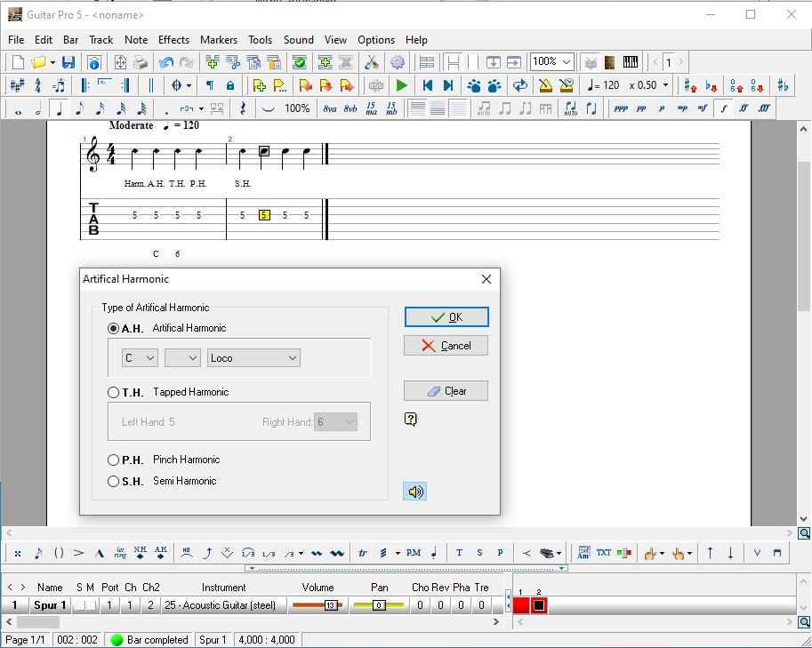812x648 pixels.
Task: Apply vibrato using the wavy line icon
Action: click(x=317, y=552)
